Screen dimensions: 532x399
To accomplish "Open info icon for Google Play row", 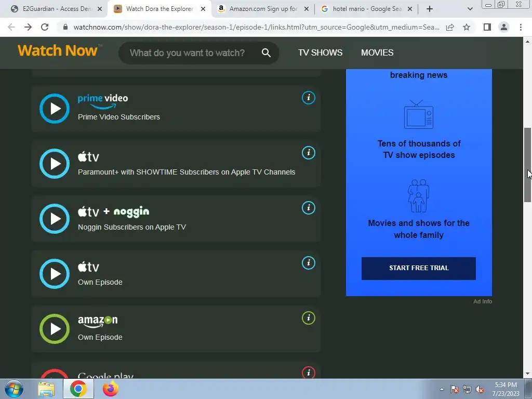I will (309, 373).
